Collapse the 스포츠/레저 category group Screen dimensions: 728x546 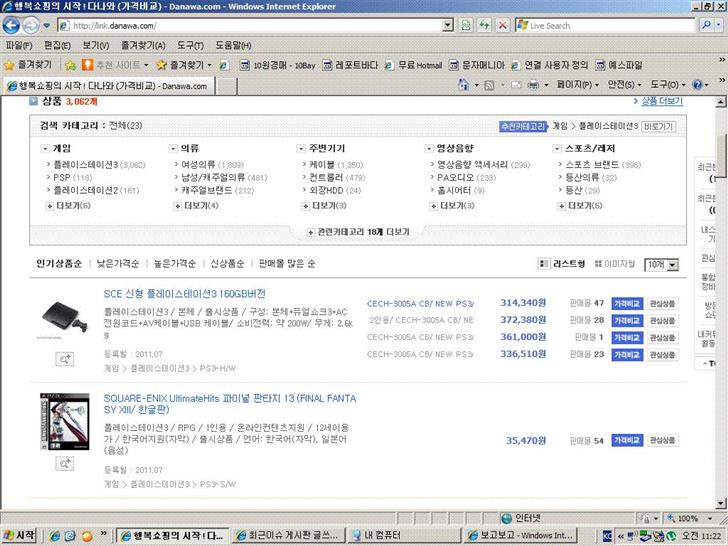[557, 149]
